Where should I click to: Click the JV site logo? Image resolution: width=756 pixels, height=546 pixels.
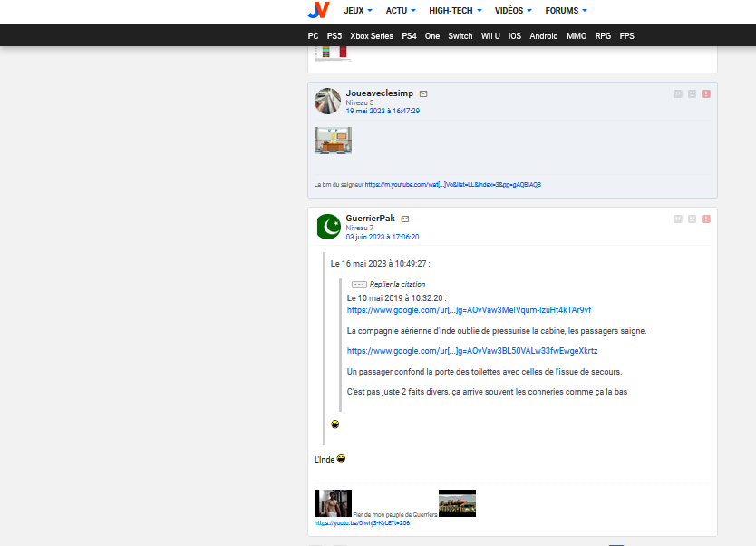tap(319, 10)
